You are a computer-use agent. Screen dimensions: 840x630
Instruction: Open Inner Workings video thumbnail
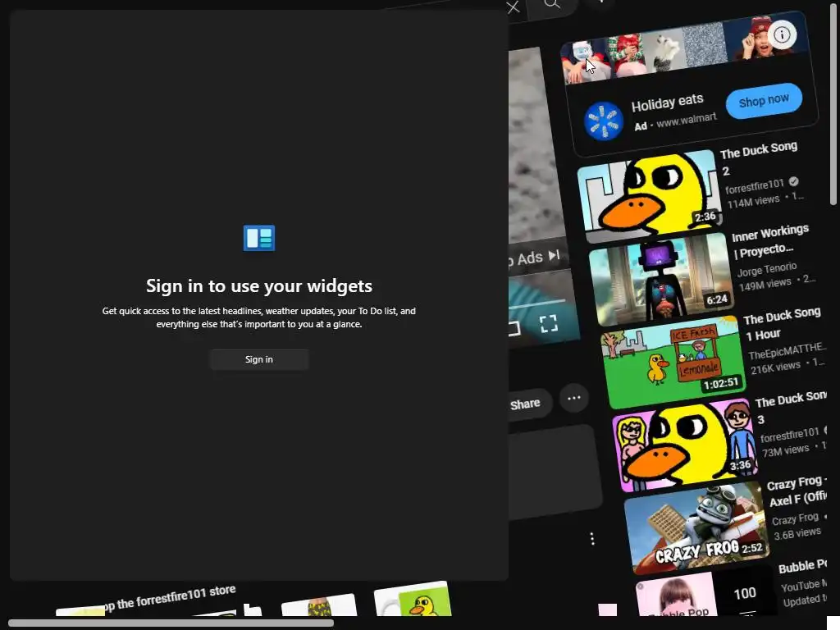click(x=661, y=279)
